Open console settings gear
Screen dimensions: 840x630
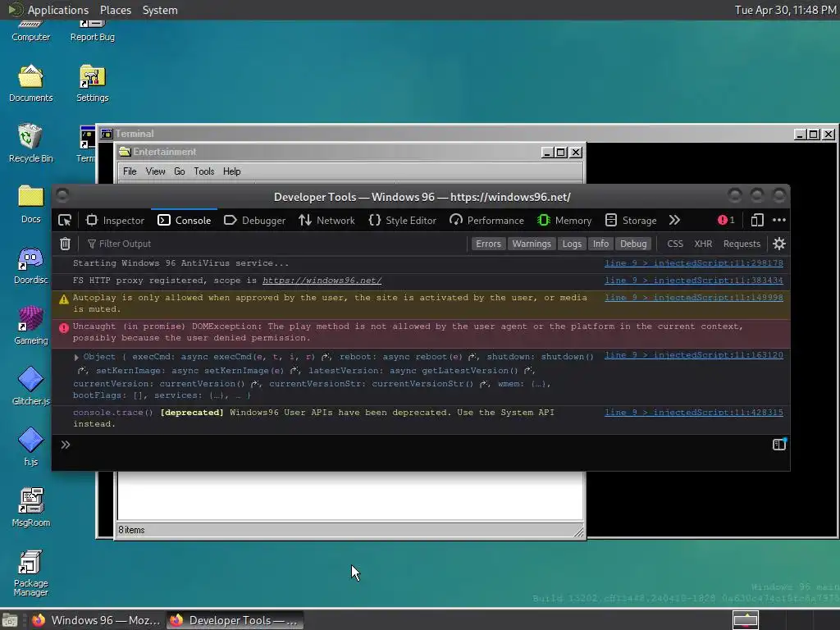click(x=779, y=244)
